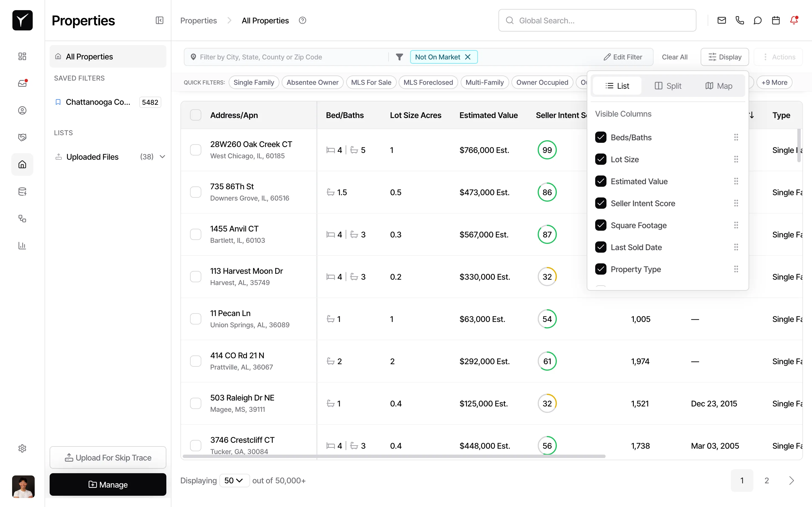Select the handshake deals icon in the sidebar
Viewport: 812px width, 507px height.
coord(22,137)
